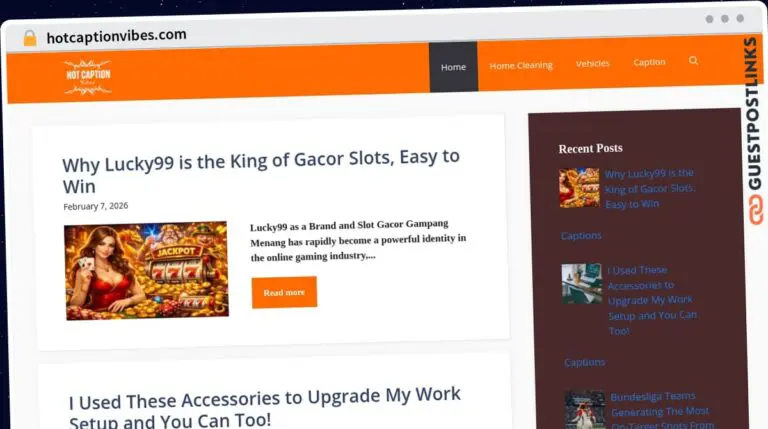768x429 pixels.
Task: Open the Bundesliga Teams sidebar thumbnail
Action: pyautogui.click(x=585, y=409)
